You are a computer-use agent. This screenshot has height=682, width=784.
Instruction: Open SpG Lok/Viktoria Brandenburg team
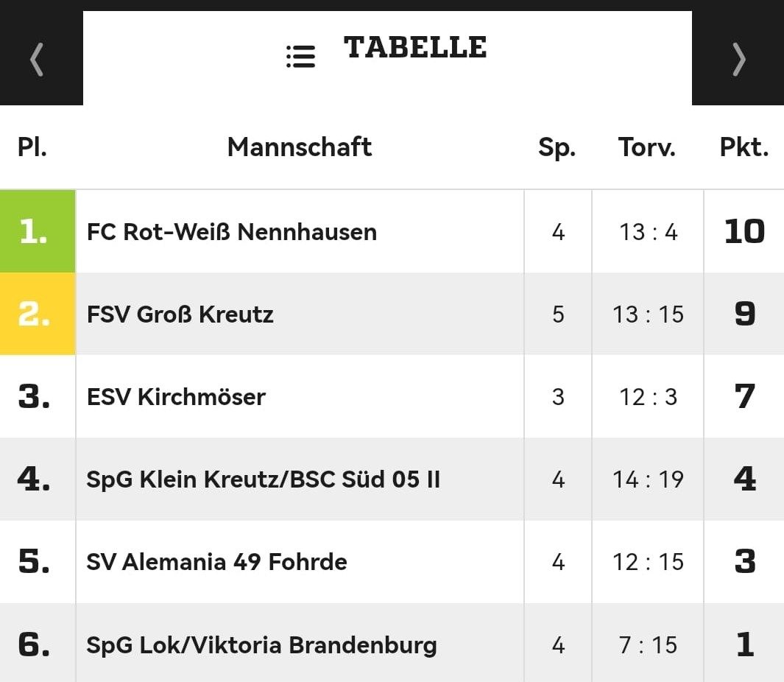[x=261, y=645]
